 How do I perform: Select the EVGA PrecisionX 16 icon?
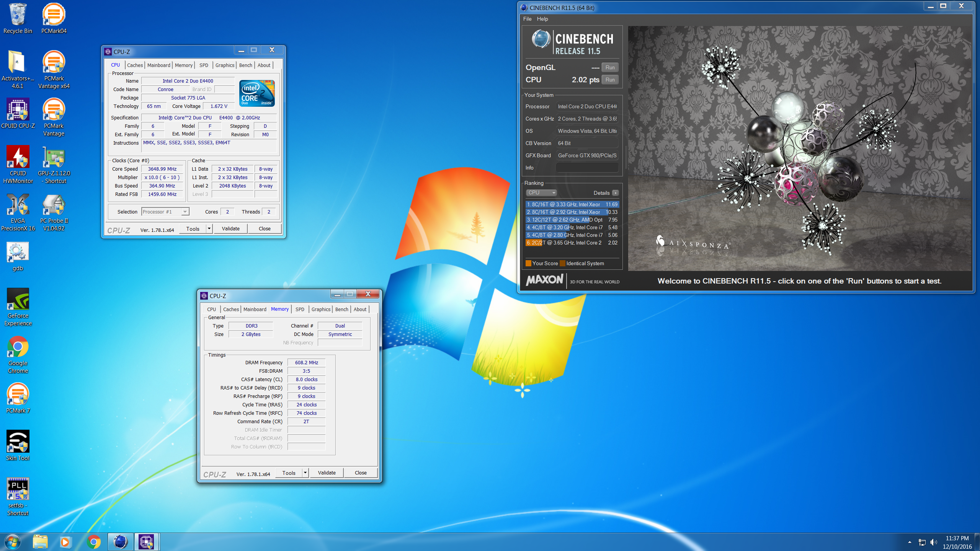click(x=18, y=212)
